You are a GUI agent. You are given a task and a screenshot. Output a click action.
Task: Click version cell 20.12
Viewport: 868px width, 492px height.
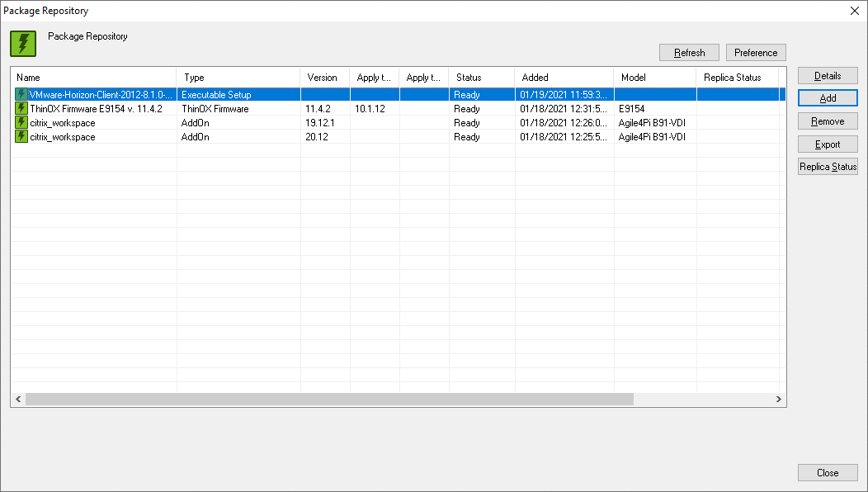coord(317,137)
